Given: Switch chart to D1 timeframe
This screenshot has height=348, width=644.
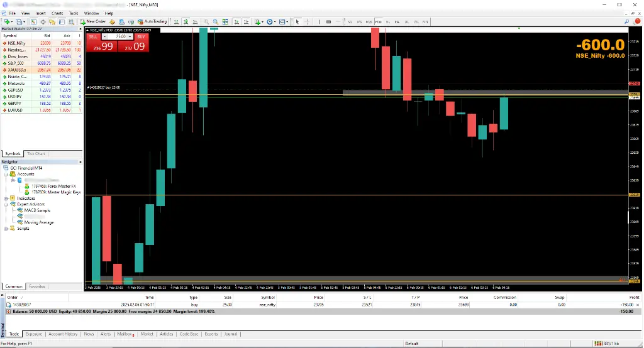Looking at the screenshot, I should tap(407, 22).
